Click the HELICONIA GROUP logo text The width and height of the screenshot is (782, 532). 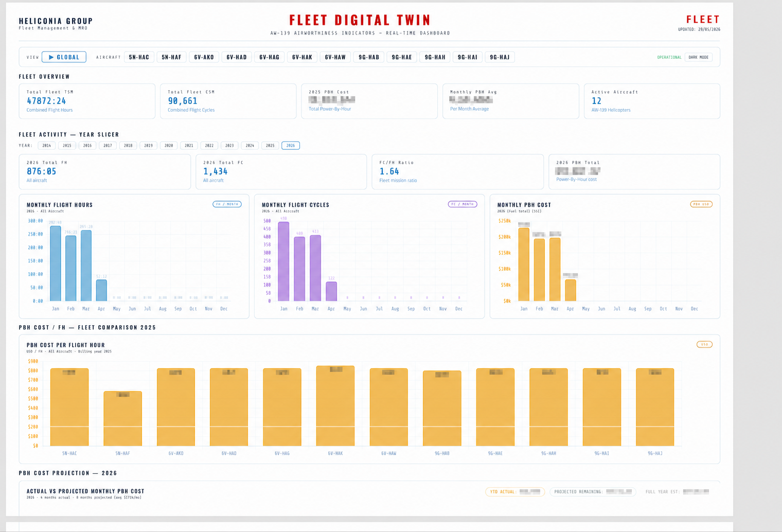[56, 21]
